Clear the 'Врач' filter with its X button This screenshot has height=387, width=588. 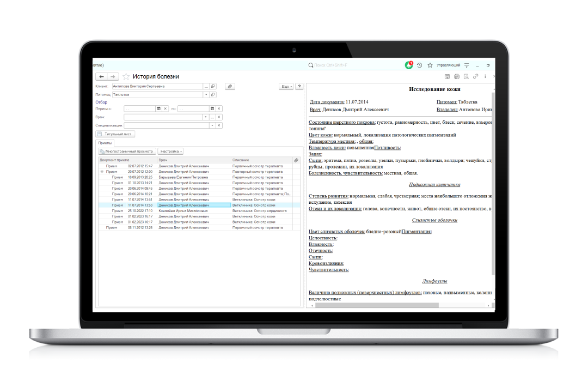[219, 117]
